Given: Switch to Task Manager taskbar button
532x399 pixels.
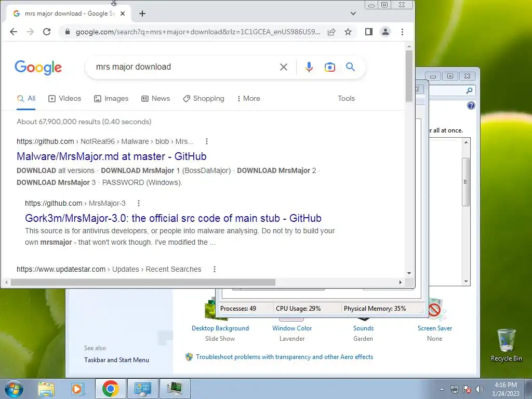Looking at the screenshot, I should (x=175, y=389).
